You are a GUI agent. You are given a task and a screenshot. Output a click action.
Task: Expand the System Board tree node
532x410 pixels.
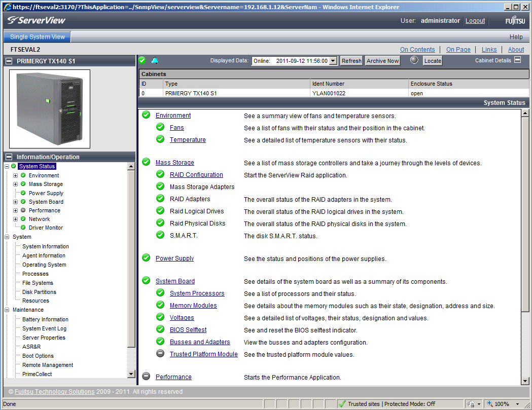(15, 202)
